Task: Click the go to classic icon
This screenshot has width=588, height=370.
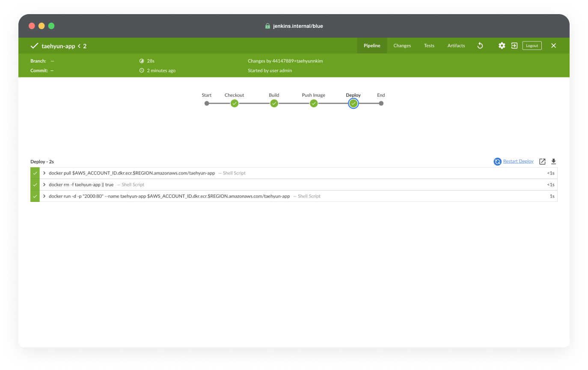Action: tap(514, 46)
